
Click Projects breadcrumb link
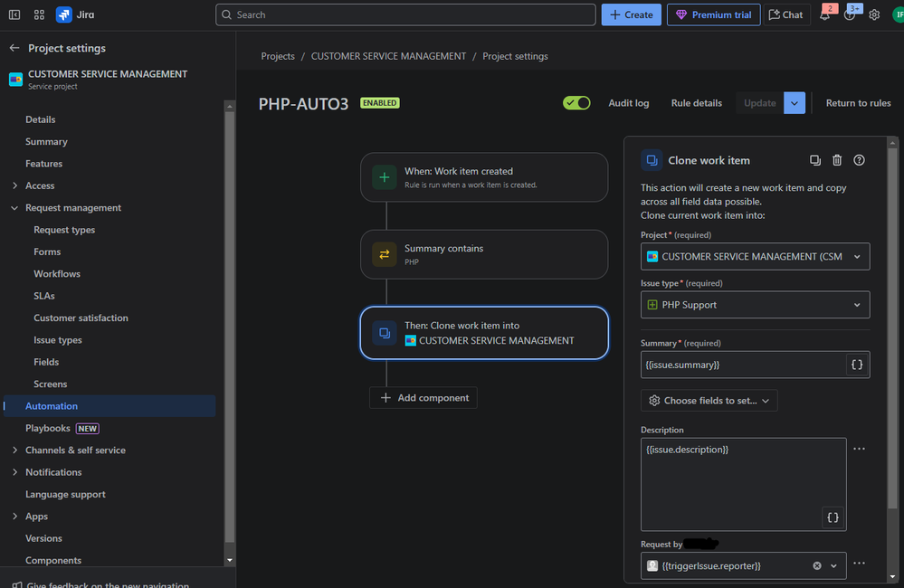point(278,56)
